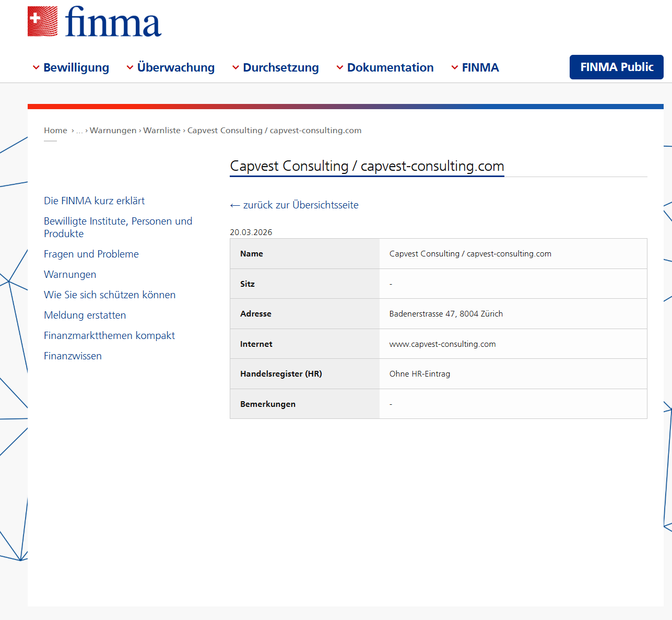Click the Capvest Consulting breadcrumb entry
The image size is (672, 620).
pyautogui.click(x=275, y=131)
